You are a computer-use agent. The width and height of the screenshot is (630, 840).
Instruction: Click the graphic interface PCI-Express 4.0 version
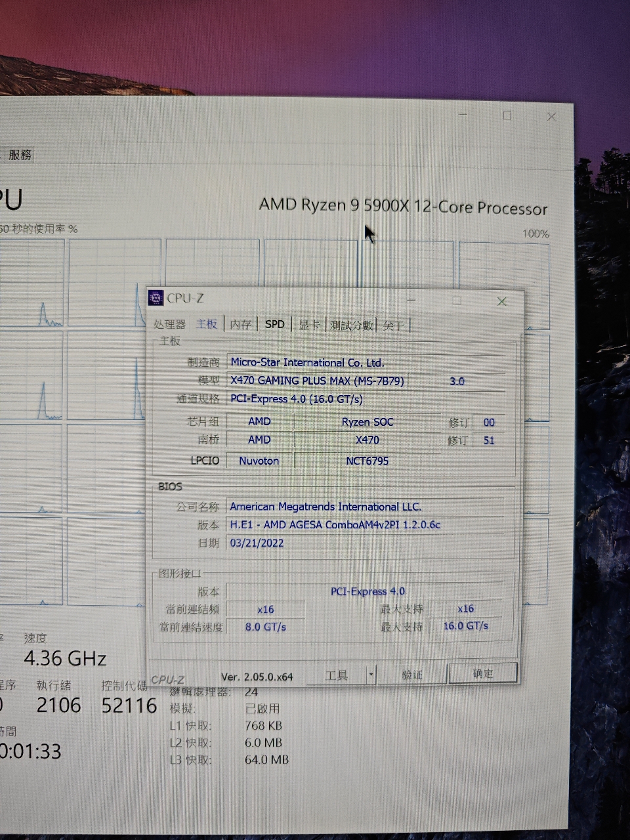pyautogui.click(x=367, y=591)
